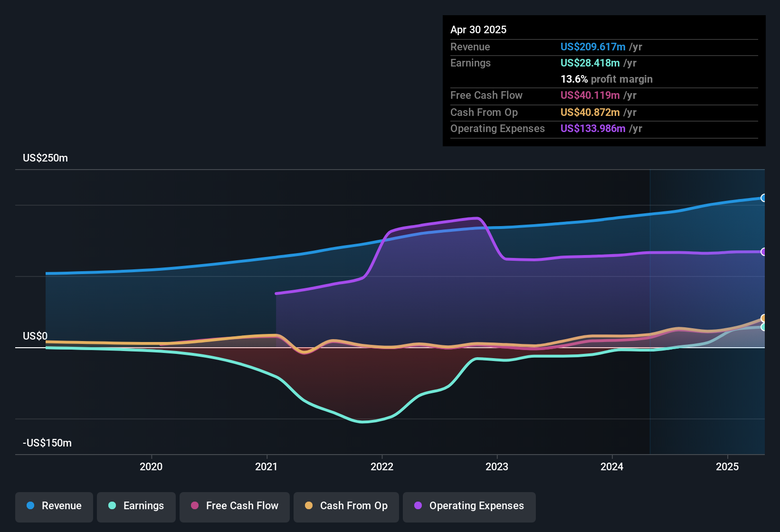The height and width of the screenshot is (532, 780).
Task: Click the 2022 x-axis label
Action: [x=382, y=466]
